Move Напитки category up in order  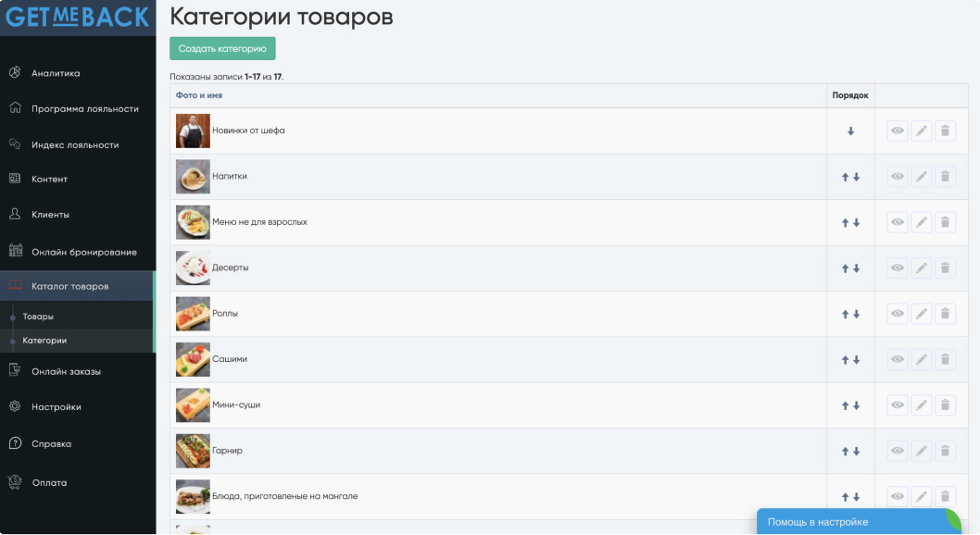845,177
